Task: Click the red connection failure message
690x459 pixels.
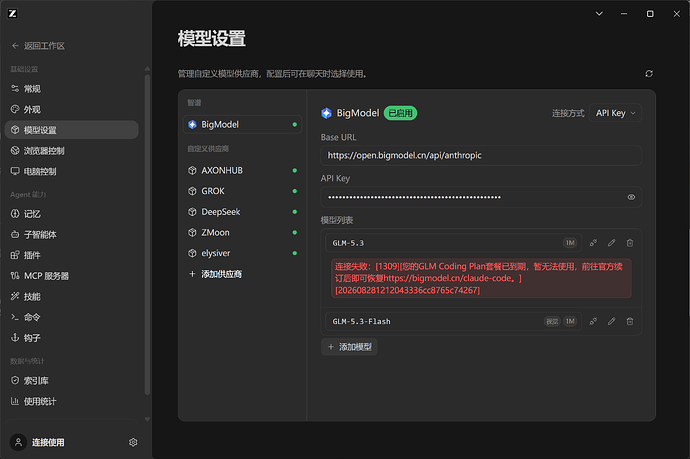Action: (x=481, y=278)
